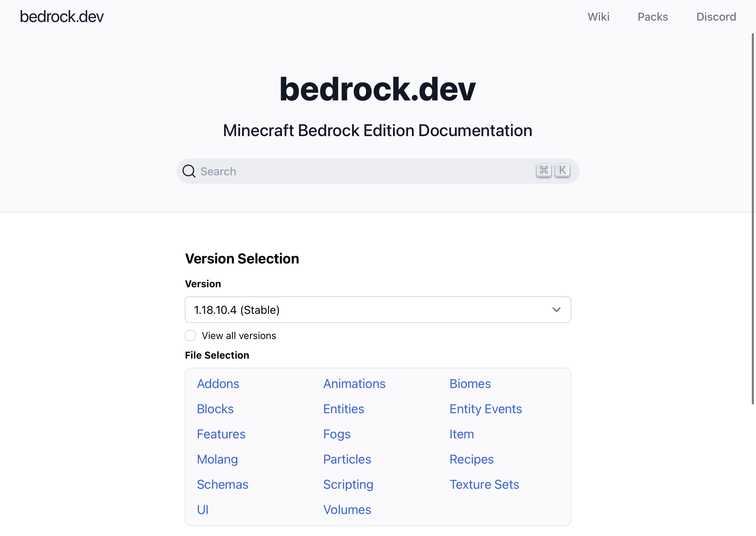Go to the Volumes documentation
Viewport: 756px width, 536px height.
click(x=347, y=510)
